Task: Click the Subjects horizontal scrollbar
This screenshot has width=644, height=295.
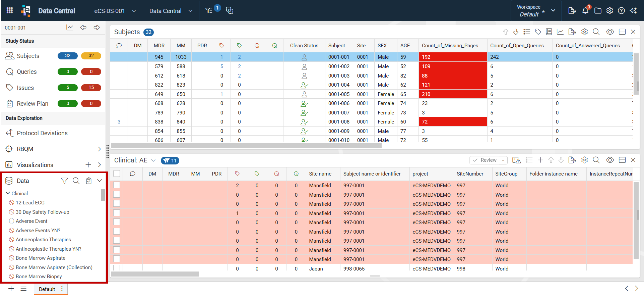Action: (246, 146)
